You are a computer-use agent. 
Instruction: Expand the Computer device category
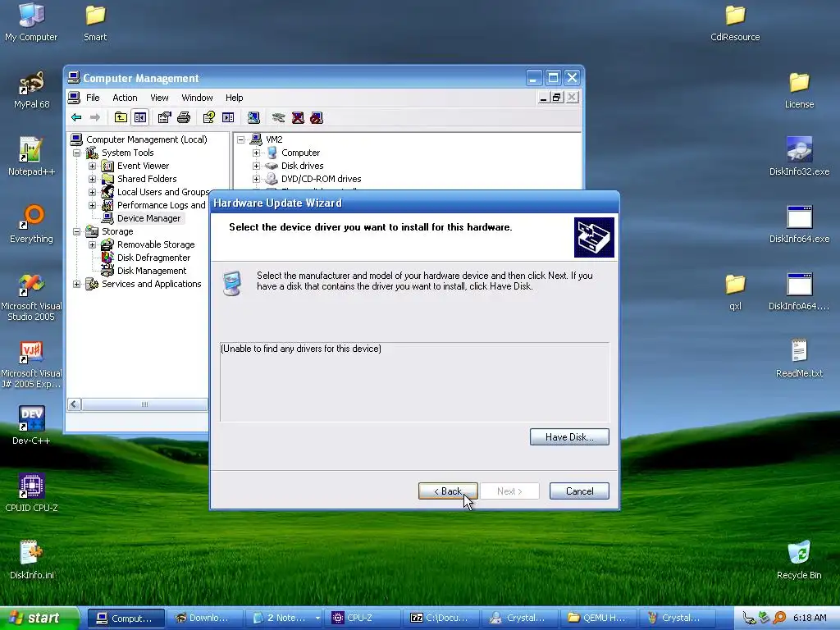click(x=256, y=153)
